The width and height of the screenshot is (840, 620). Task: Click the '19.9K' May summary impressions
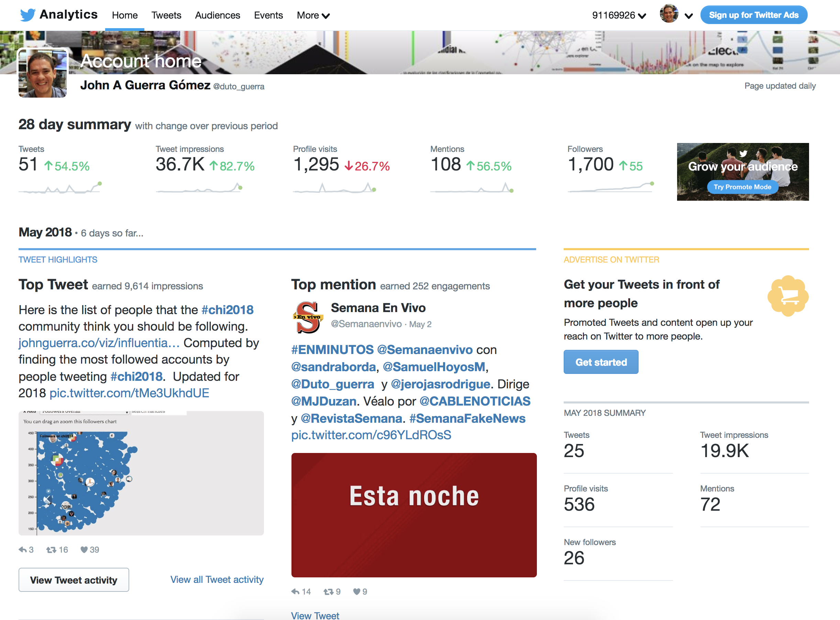725,451
